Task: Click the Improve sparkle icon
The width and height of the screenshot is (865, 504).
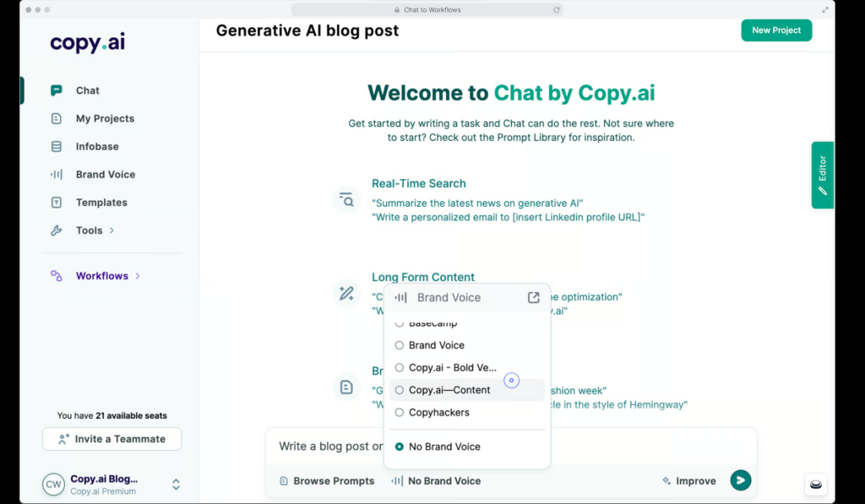Action: tap(666, 481)
